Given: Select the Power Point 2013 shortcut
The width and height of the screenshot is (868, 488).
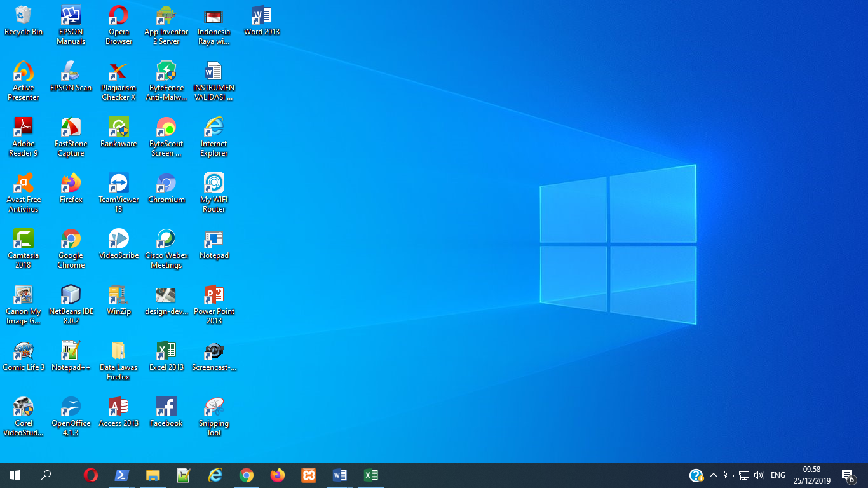Looking at the screenshot, I should [x=214, y=304].
